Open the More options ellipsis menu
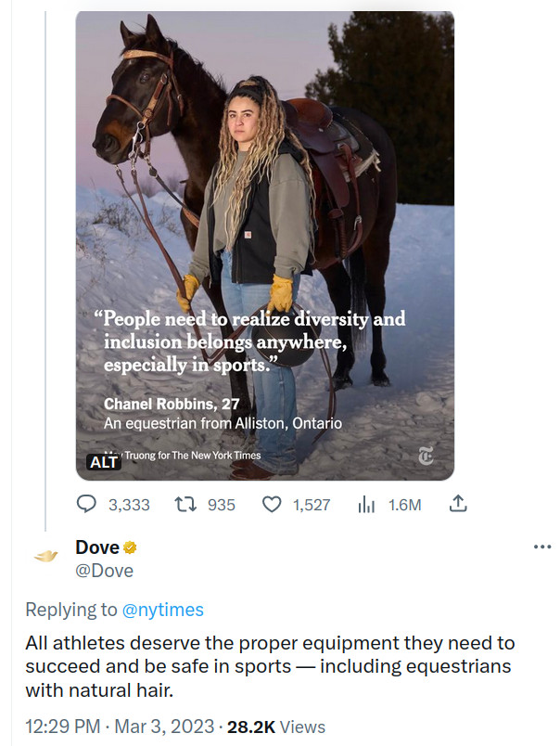 click(543, 547)
